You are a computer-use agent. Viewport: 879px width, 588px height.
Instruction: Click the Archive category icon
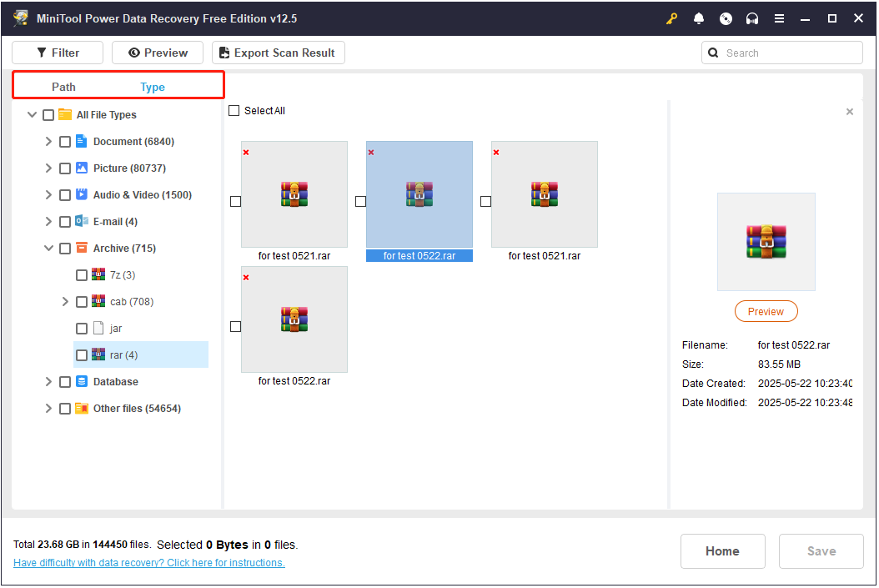point(81,248)
